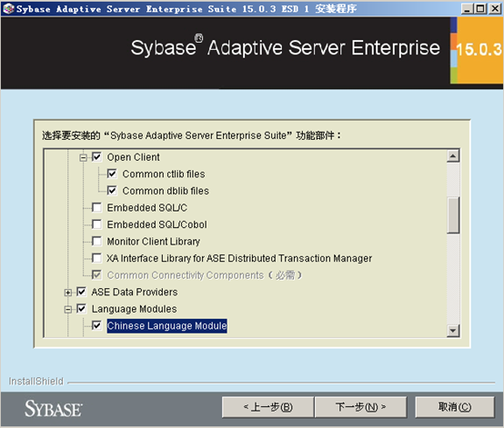The image size is (504, 428).
Task: Collapse the Open Client tree node
Action: pos(84,157)
